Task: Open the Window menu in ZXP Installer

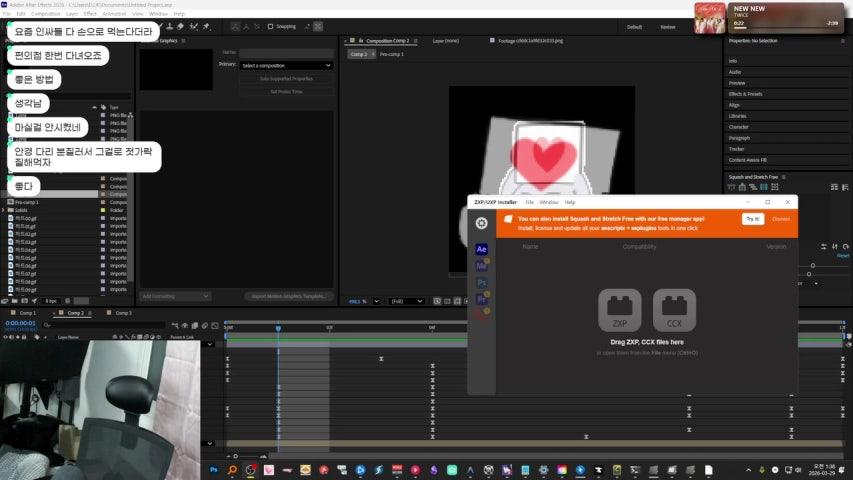Action: click(x=549, y=202)
